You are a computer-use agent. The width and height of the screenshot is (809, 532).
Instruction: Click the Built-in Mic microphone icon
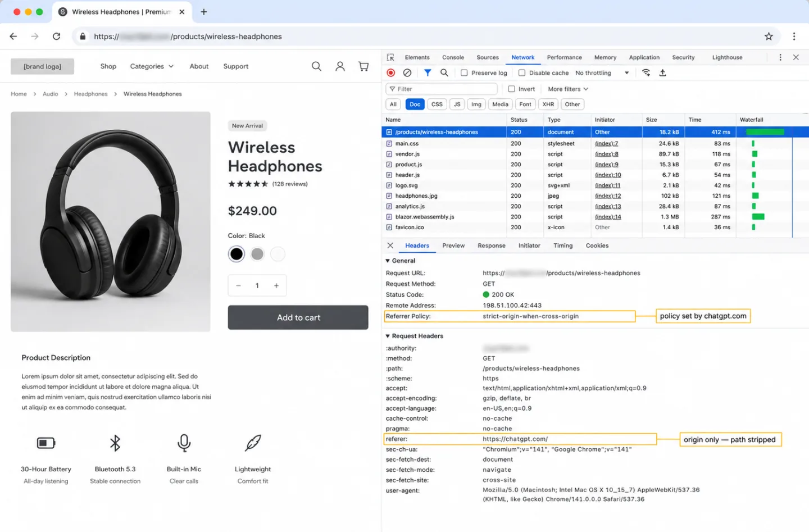pos(184,443)
